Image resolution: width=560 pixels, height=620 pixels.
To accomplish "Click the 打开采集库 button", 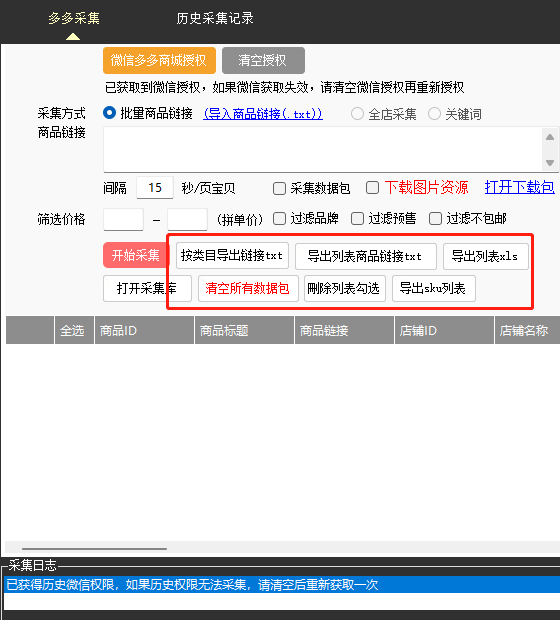I will pyautogui.click(x=147, y=288).
